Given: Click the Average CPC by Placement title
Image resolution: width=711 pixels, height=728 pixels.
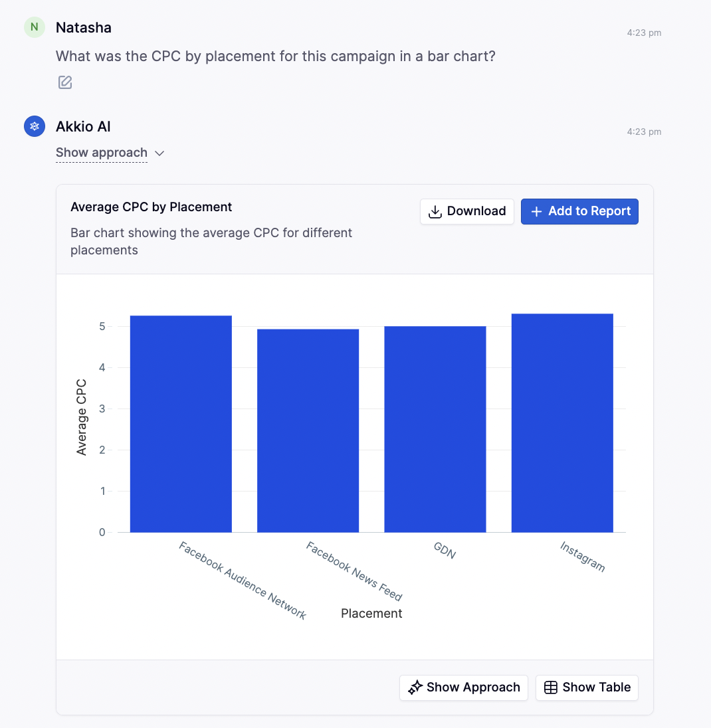Looking at the screenshot, I should point(151,207).
